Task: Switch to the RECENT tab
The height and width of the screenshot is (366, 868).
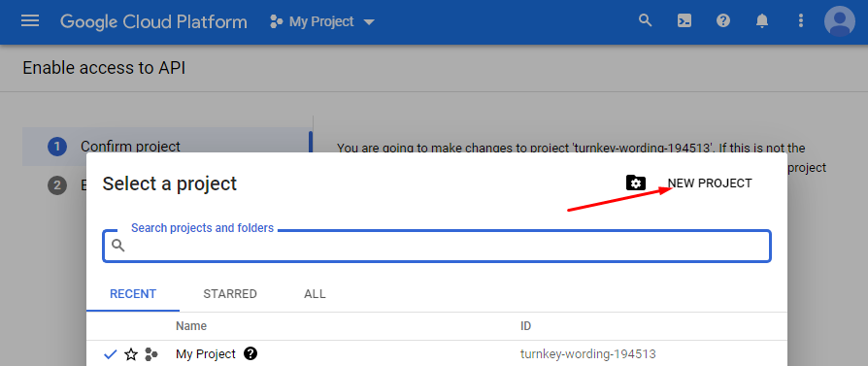Action: coord(133,294)
